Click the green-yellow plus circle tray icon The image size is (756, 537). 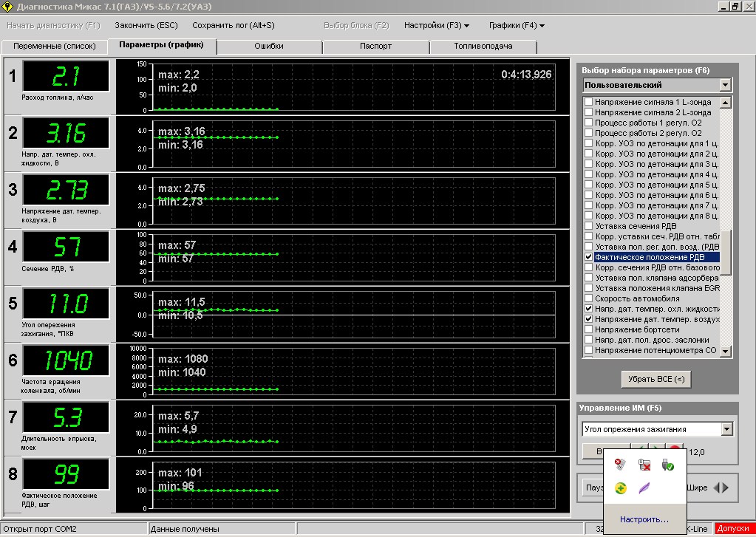point(621,488)
